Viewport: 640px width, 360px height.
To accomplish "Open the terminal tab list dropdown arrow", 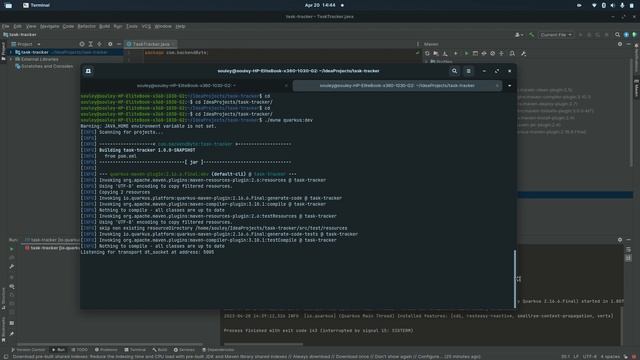I will pos(509,86).
